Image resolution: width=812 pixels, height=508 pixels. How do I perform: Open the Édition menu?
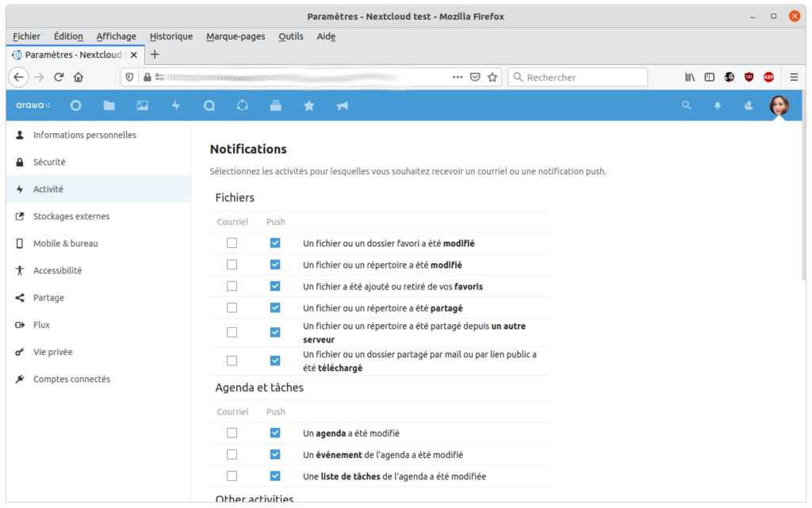pos(68,36)
